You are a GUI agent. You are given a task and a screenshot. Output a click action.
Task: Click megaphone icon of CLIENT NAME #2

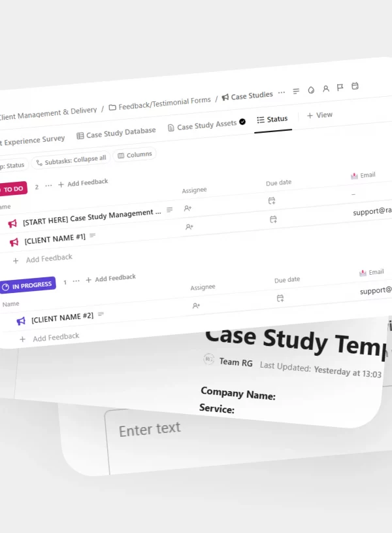point(21,321)
